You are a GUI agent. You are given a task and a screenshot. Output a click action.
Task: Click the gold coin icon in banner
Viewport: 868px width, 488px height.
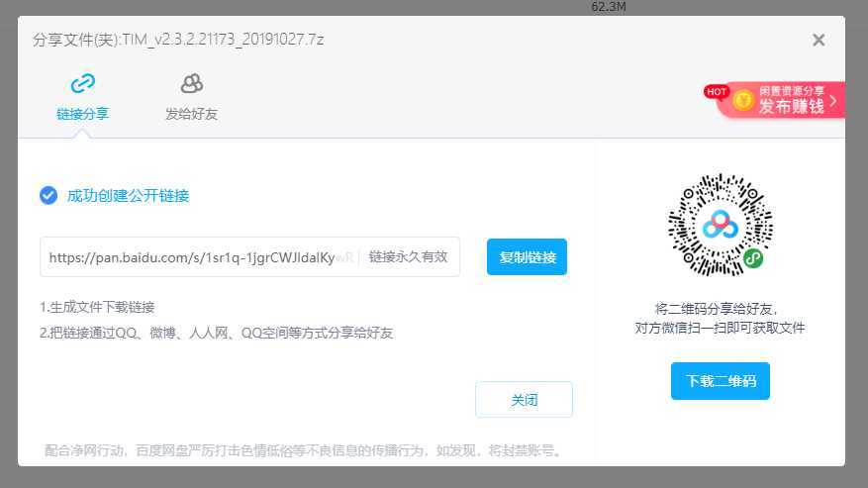(743, 100)
